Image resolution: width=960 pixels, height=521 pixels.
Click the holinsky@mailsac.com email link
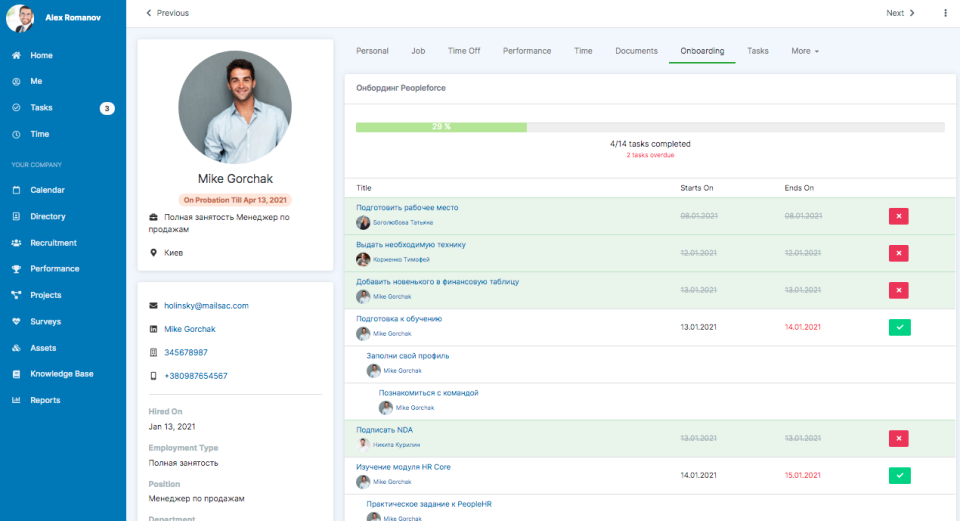click(206, 306)
